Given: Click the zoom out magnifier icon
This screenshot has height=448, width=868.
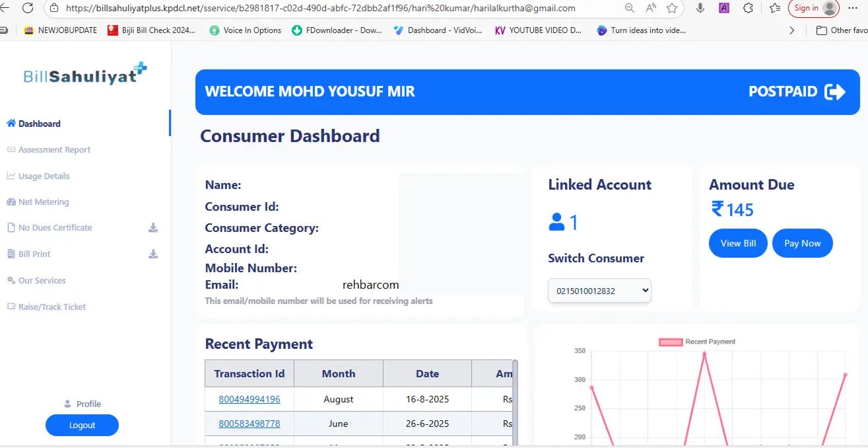Looking at the screenshot, I should [x=630, y=8].
